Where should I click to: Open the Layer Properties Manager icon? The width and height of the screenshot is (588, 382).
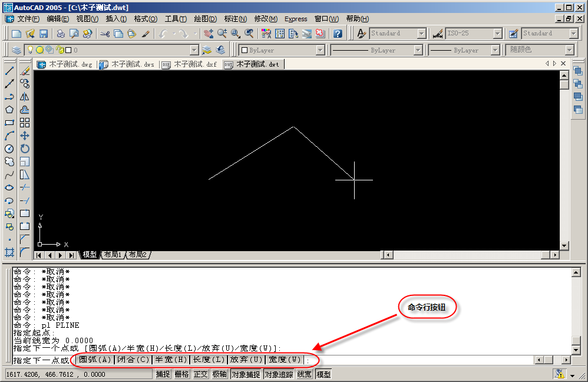click(x=16, y=50)
